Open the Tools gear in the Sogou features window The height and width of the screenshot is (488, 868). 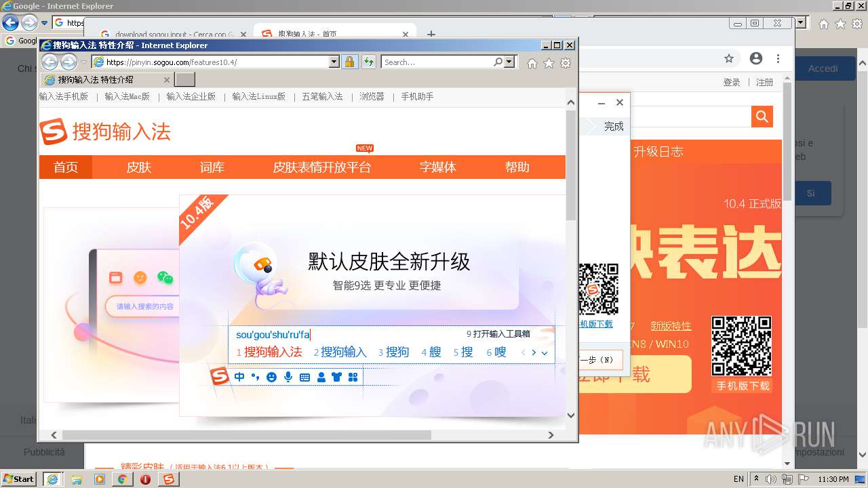tap(566, 63)
